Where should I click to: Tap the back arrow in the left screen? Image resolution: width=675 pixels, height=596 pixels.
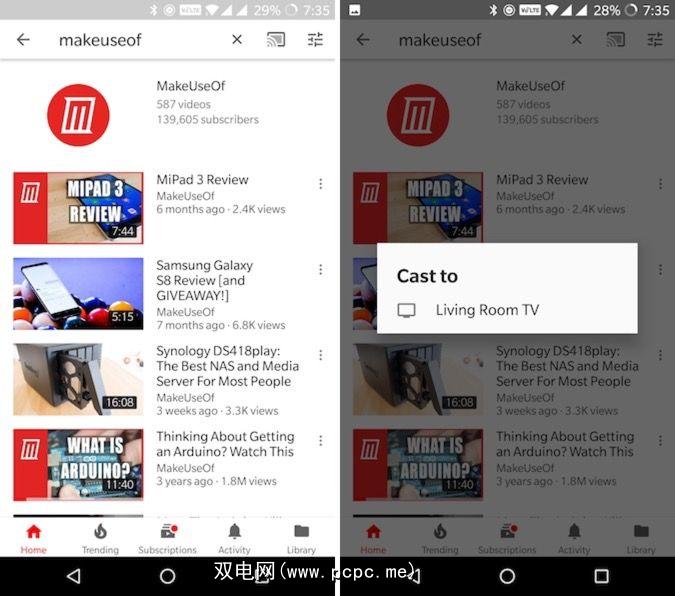[x=23, y=40]
